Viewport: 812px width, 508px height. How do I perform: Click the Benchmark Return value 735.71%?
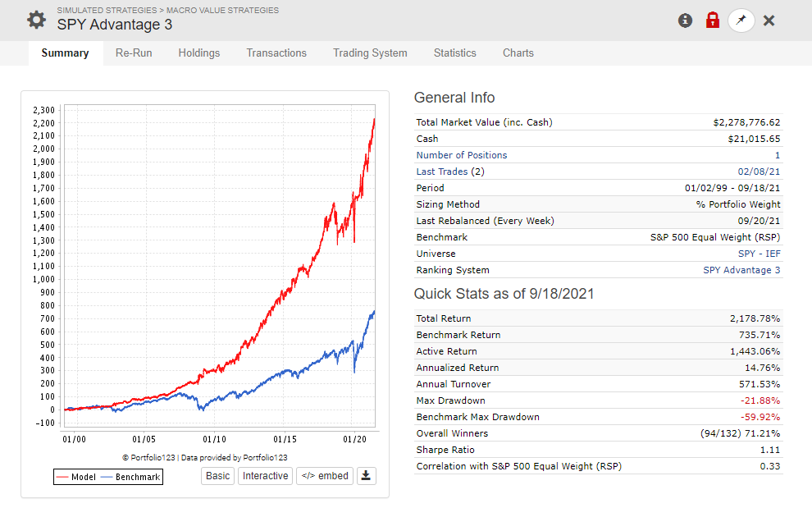760,335
